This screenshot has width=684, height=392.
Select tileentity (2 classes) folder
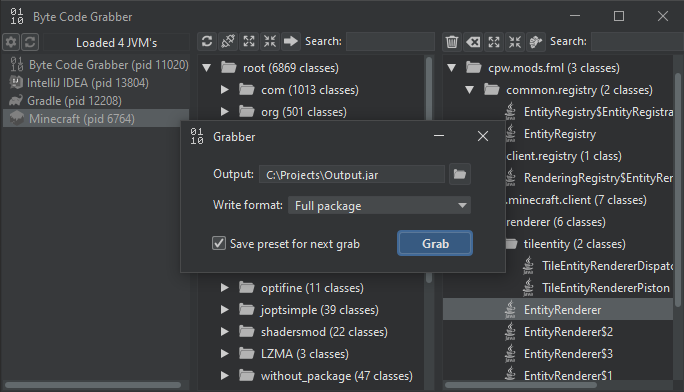[x=575, y=244]
